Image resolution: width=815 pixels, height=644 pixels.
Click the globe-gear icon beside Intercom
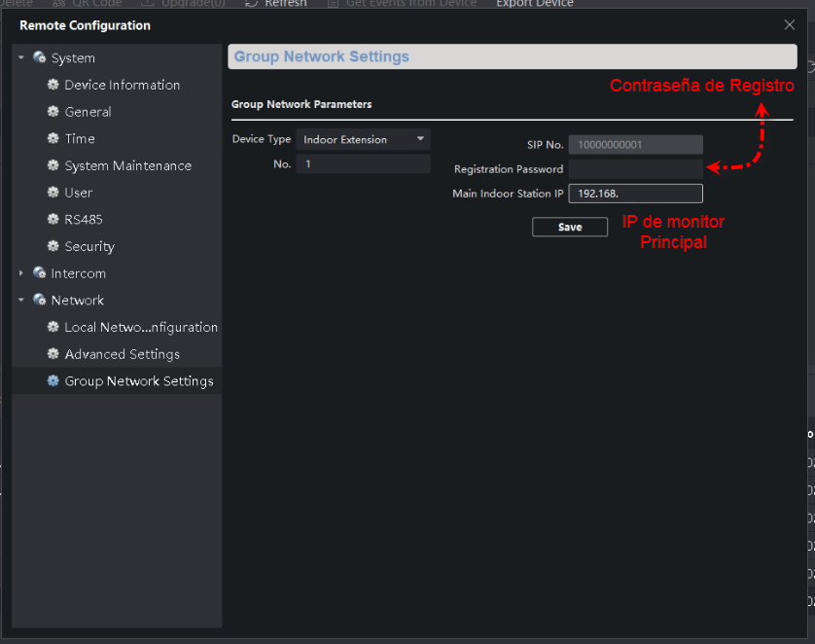40,273
